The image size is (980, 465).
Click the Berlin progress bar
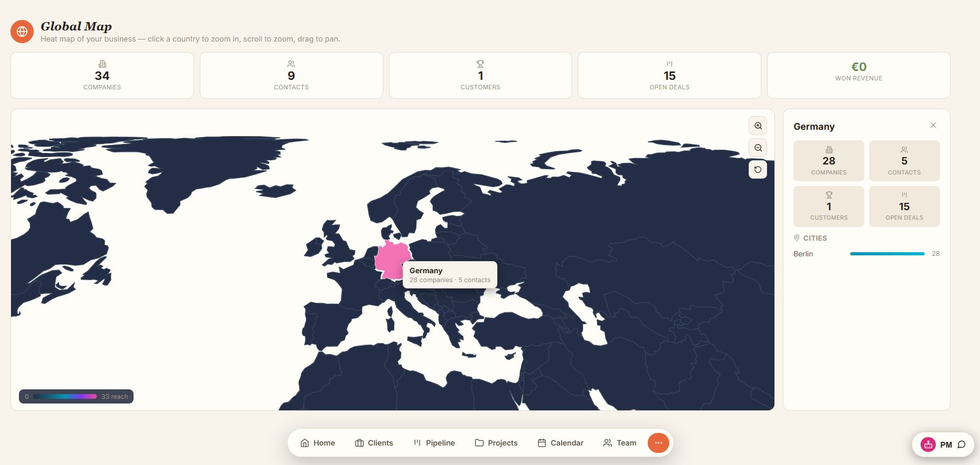(887, 254)
